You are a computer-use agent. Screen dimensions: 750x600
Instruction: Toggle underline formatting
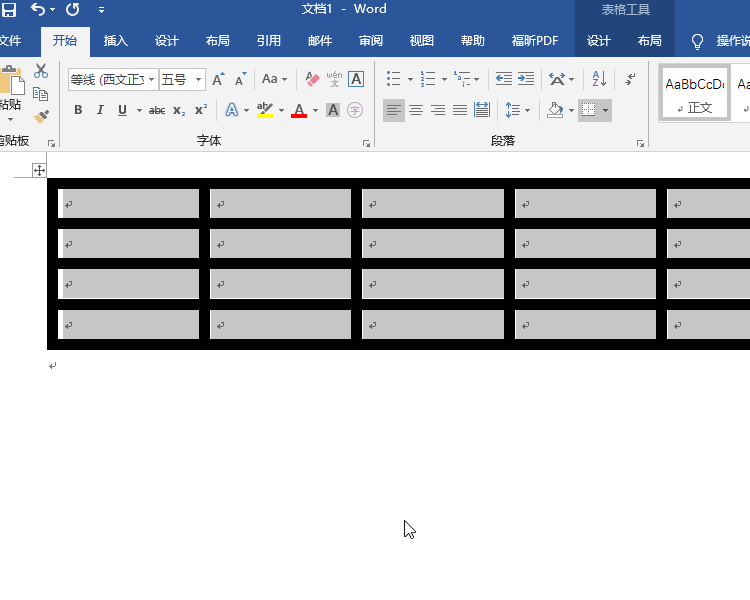click(122, 110)
